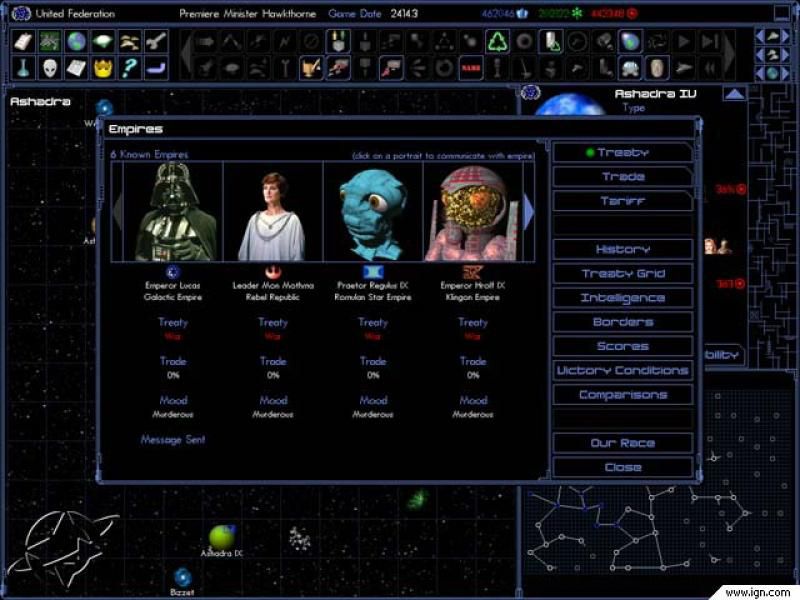800x600 pixels.
Task: Click the green recycle triangle icon
Action: click(x=497, y=42)
